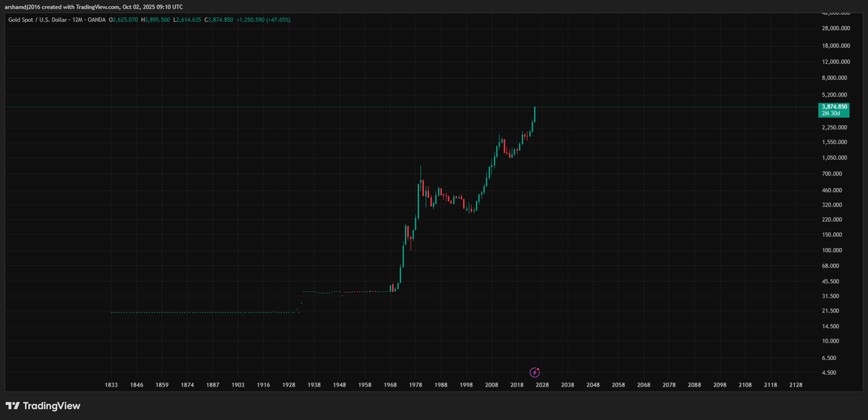Click the current price label 3,874.850
Image resolution: width=868 pixels, height=420 pixels.
(834, 106)
